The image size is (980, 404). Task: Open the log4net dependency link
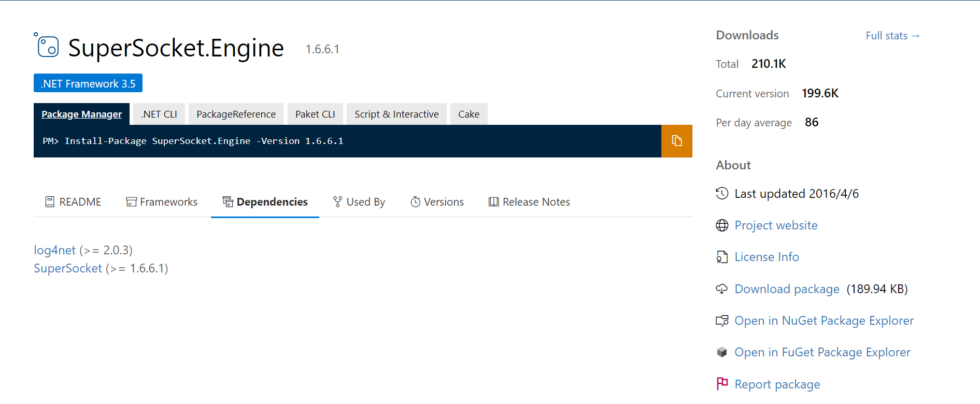tap(54, 250)
